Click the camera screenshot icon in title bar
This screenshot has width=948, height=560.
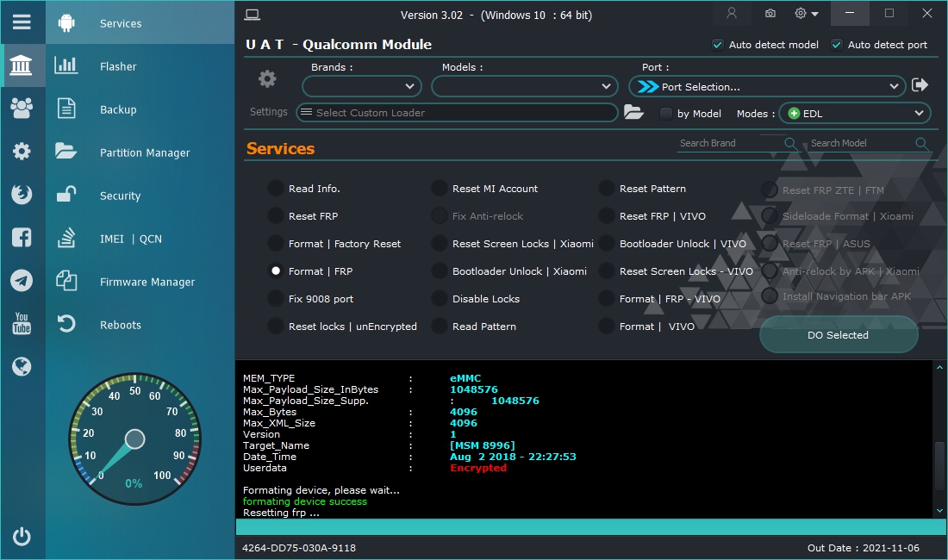(x=770, y=13)
